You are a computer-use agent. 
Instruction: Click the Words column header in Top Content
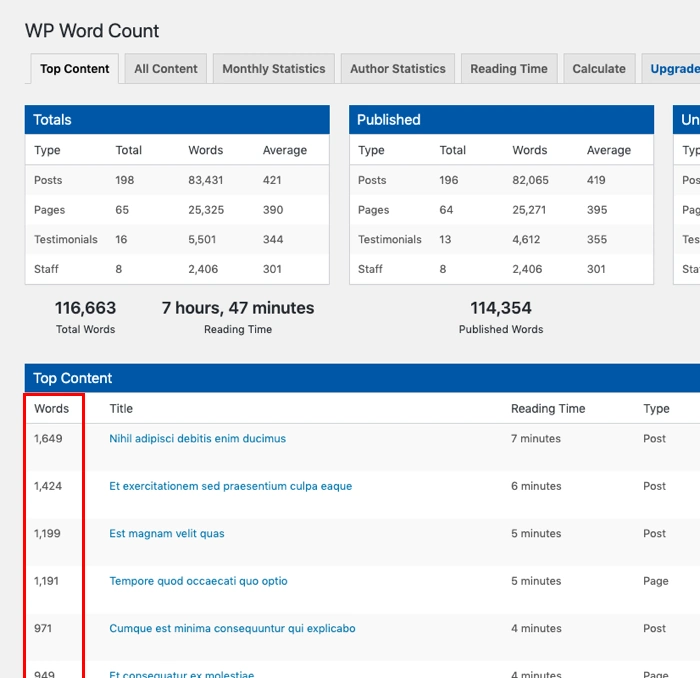(51, 408)
